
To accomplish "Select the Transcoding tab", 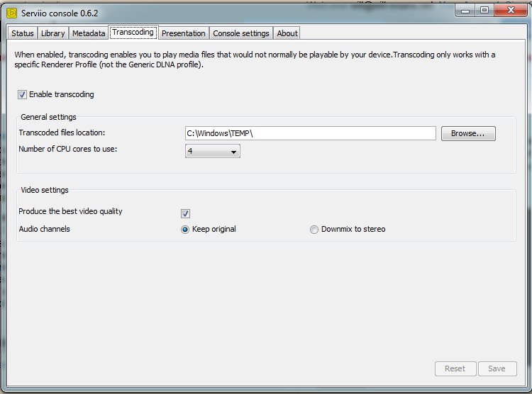I will coord(133,33).
